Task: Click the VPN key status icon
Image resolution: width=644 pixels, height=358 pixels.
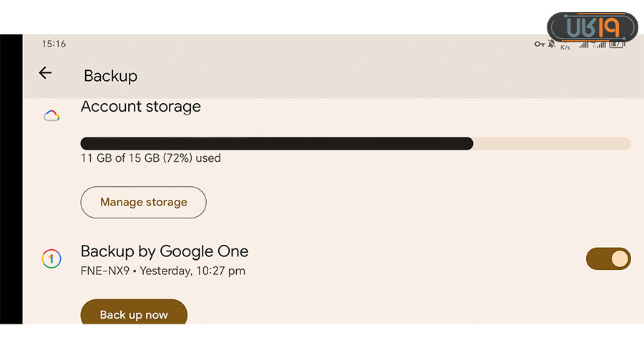Action: tap(540, 44)
